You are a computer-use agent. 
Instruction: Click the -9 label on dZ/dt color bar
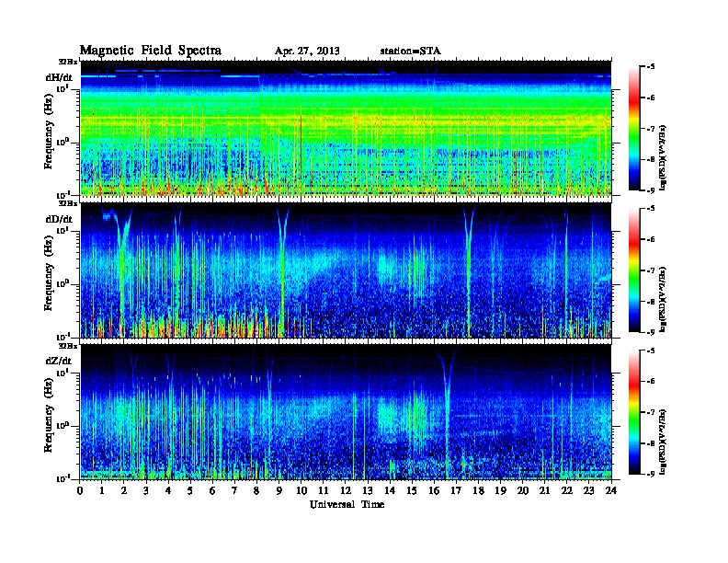click(x=651, y=474)
